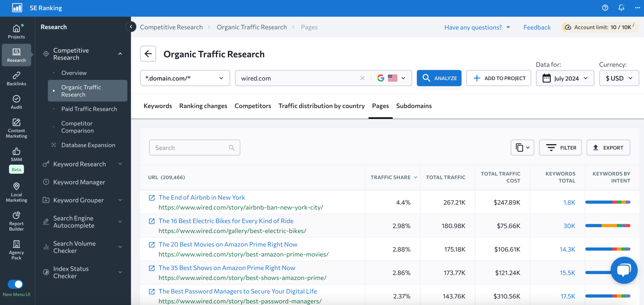Image resolution: width=644 pixels, height=305 pixels.
Task: Click the ANALYZE button
Action: [439, 78]
